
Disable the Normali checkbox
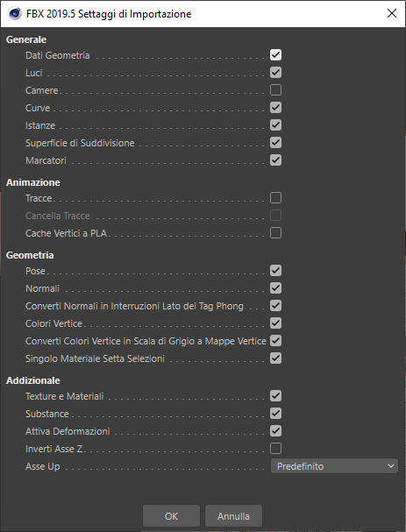pyautogui.click(x=275, y=288)
